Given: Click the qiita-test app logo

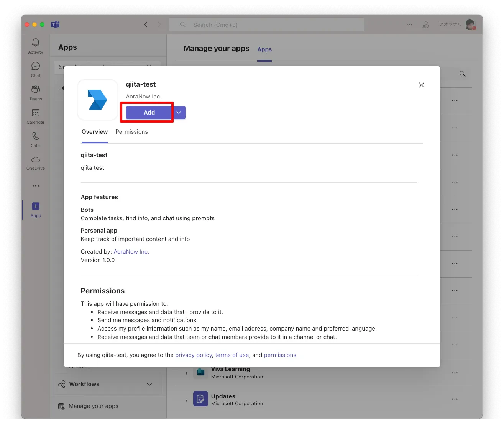Looking at the screenshot, I should 98,100.
